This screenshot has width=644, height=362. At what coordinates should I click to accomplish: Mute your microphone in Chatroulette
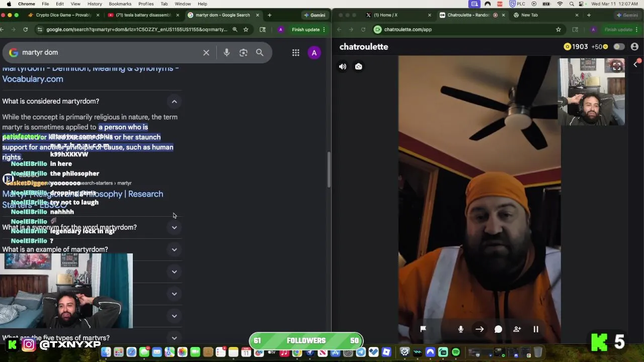click(461, 329)
